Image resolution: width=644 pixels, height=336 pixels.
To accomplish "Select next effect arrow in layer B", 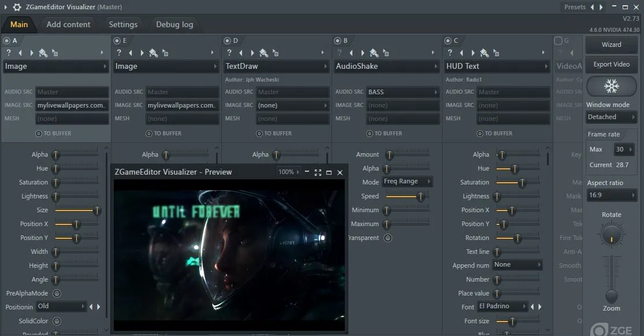I will [x=363, y=53].
